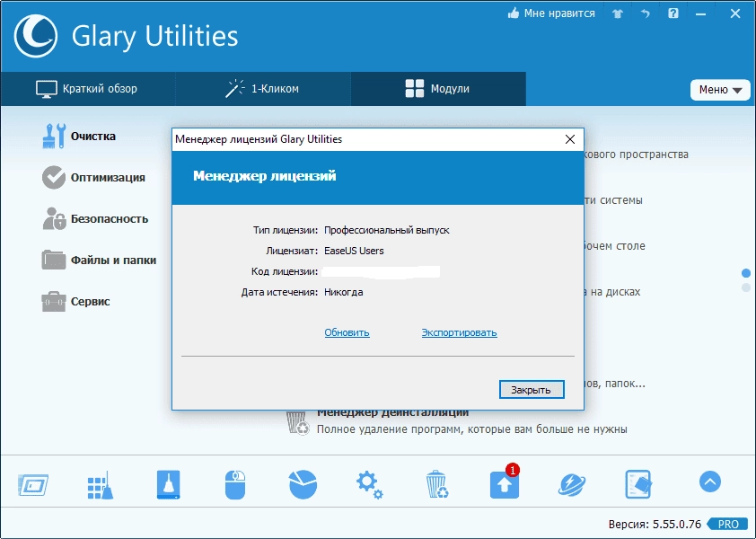This screenshot has width=756, height=539.
Task: Open the Uninstall Manager module icon in list
Action: (297, 423)
